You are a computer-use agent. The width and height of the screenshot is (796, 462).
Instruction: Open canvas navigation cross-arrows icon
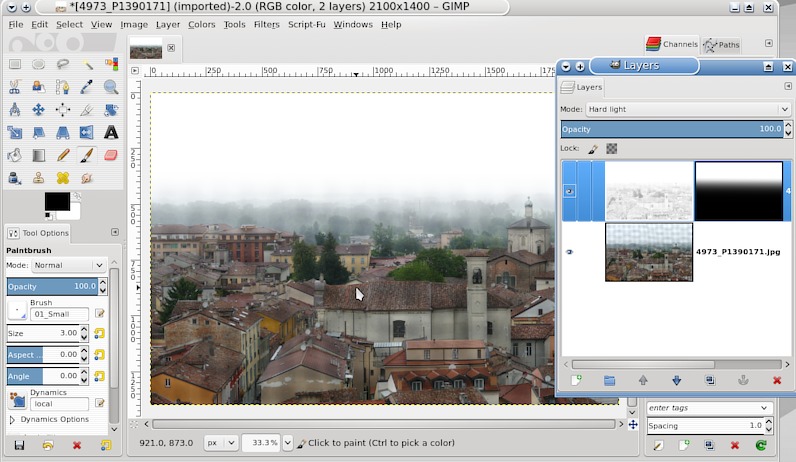pos(633,424)
